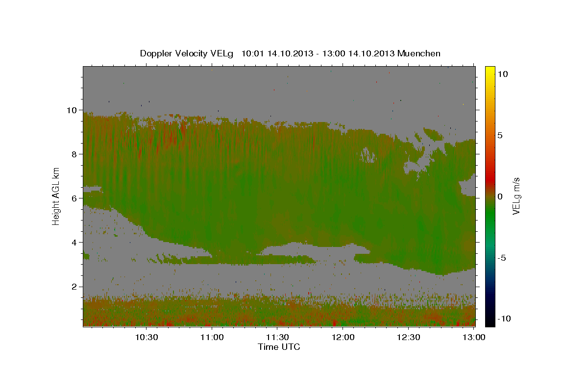The height and width of the screenshot is (392, 588).
Task: Click the 'Height AGL km' axis label
Action: click(56, 196)
